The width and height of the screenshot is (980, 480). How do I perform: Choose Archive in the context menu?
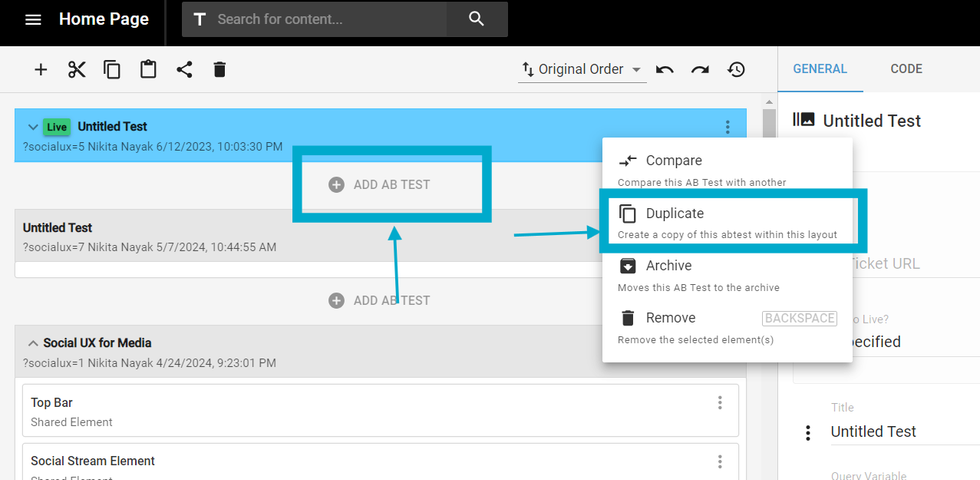click(669, 266)
